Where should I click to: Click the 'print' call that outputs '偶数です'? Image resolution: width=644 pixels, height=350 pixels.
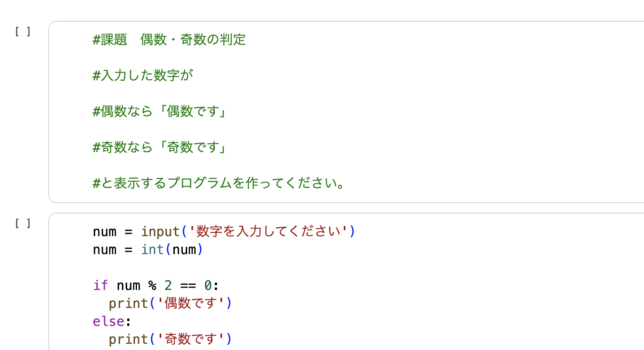coord(128,304)
